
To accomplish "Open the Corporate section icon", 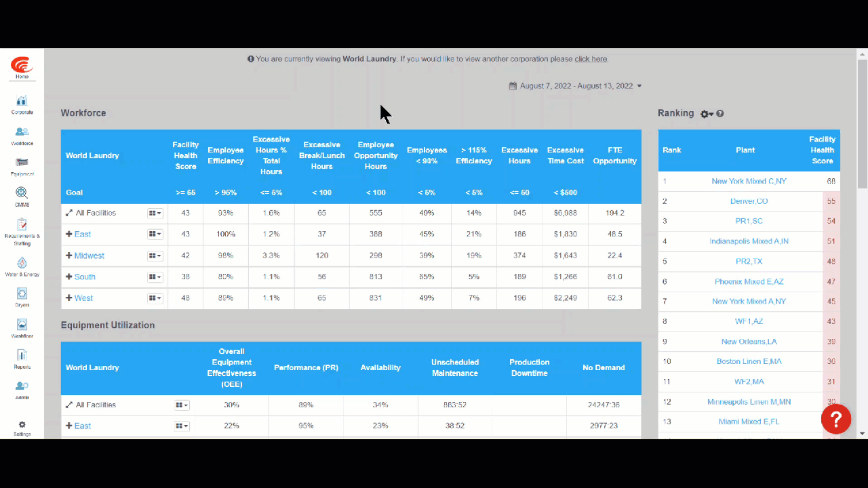I will tap(22, 102).
